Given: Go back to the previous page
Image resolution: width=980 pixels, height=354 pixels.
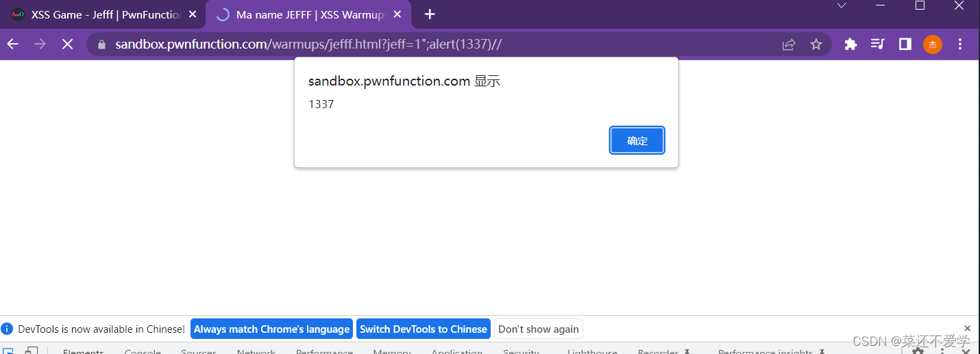Looking at the screenshot, I should click(x=13, y=44).
